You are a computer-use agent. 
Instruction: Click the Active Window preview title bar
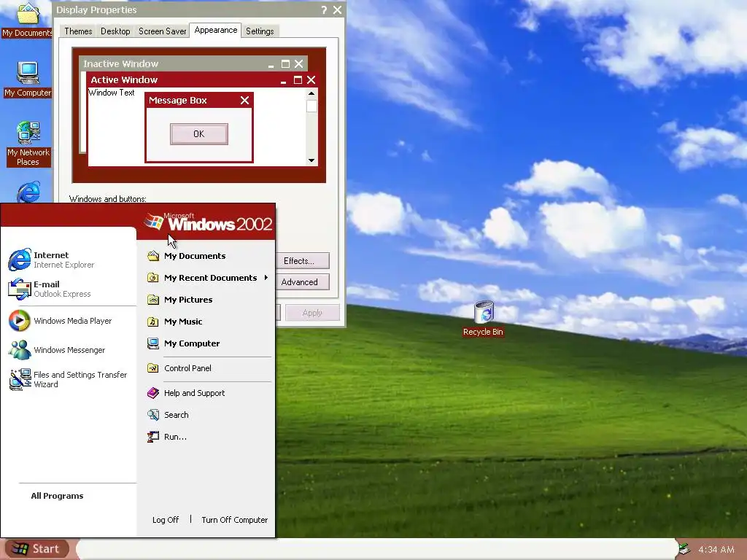click(203, 79)
